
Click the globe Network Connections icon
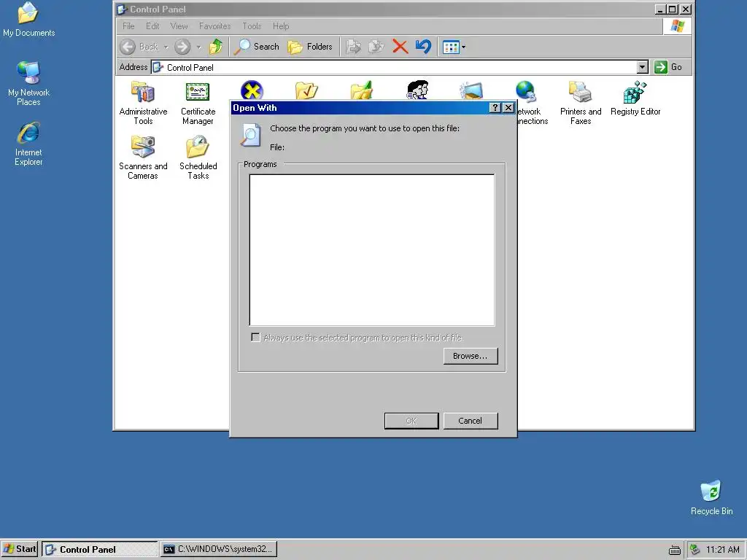point(525,90)
